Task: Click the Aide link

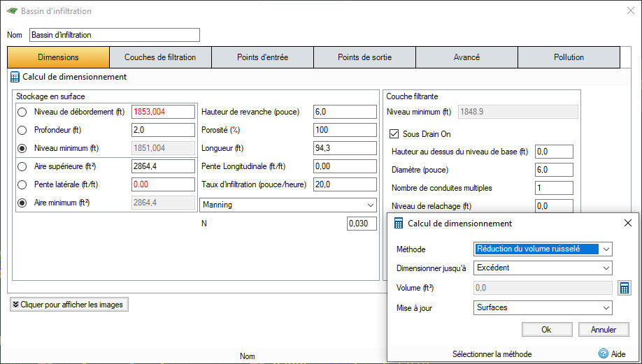Action: [618, 354]
